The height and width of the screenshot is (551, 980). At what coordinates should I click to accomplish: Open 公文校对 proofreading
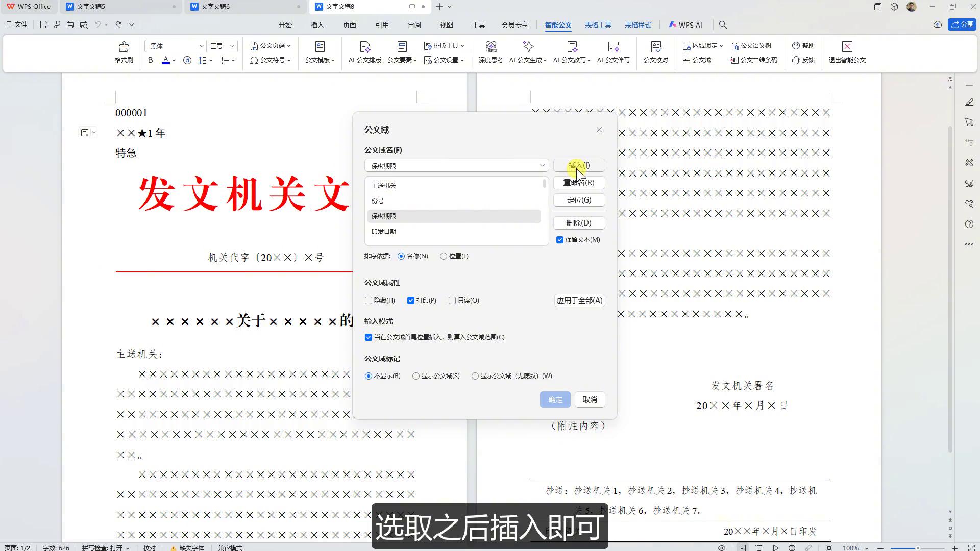655,53
